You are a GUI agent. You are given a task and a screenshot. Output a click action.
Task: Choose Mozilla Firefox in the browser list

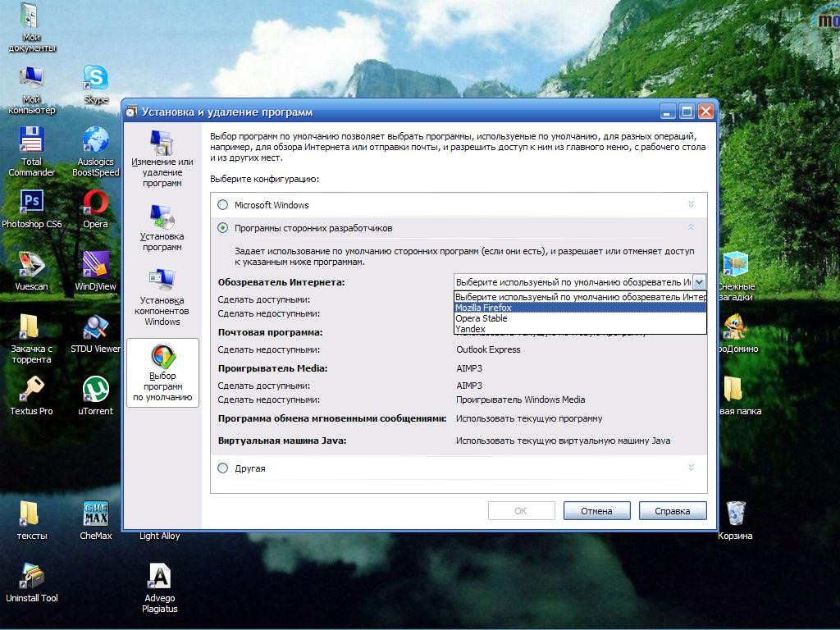(483, 308)
